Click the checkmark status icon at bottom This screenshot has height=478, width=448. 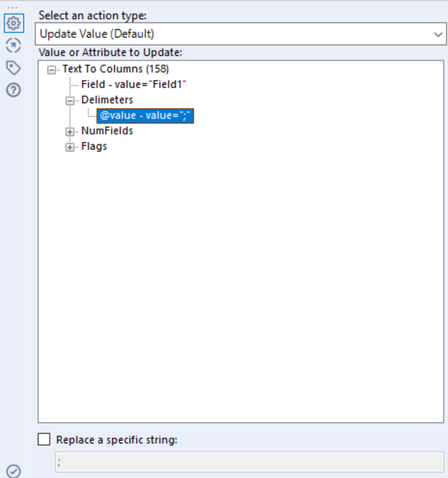point(14,472)
